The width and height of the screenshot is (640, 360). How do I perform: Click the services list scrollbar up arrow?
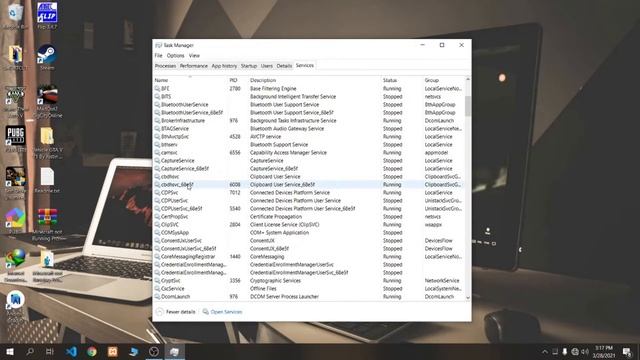(x=468, y=79)
